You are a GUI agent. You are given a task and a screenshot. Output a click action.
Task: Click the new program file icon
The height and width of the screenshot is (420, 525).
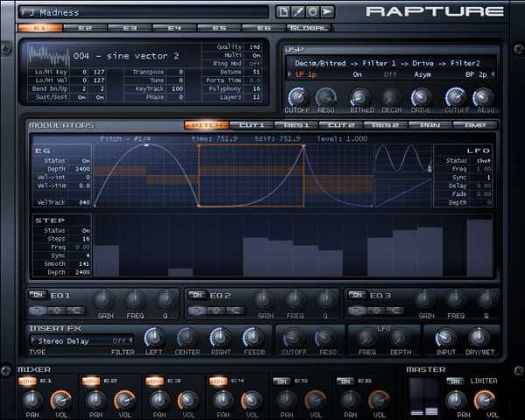click(x=283, y=11)
